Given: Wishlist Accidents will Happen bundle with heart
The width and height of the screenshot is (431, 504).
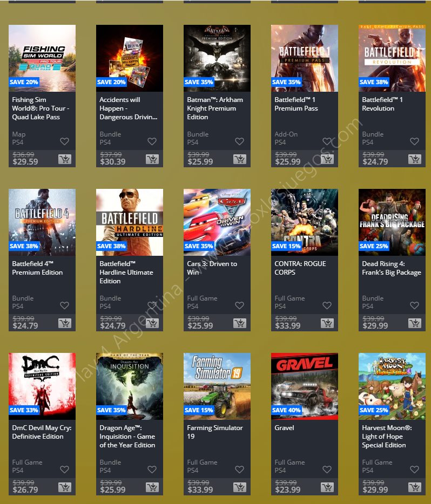Looking at the screenshot, I should click(x=152, y=141).
